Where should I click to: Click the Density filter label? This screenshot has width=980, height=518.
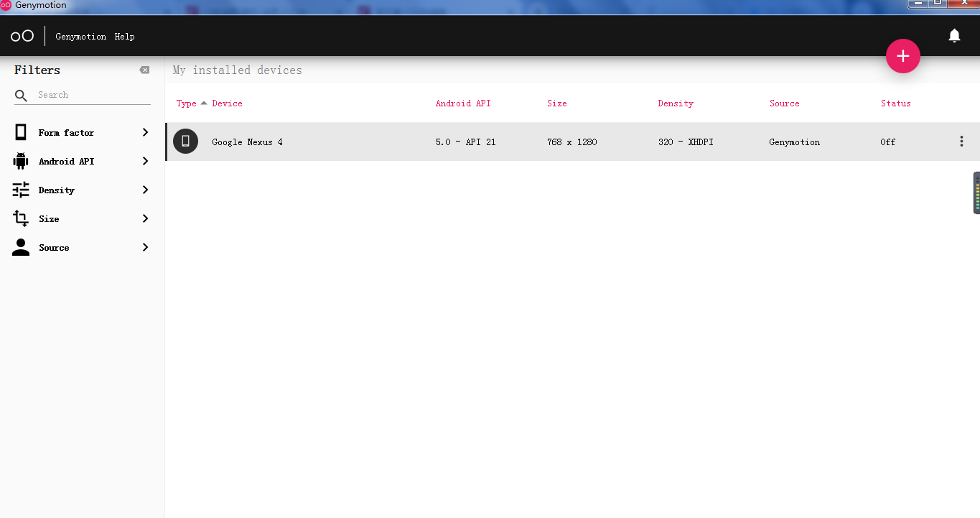[57, 190]
